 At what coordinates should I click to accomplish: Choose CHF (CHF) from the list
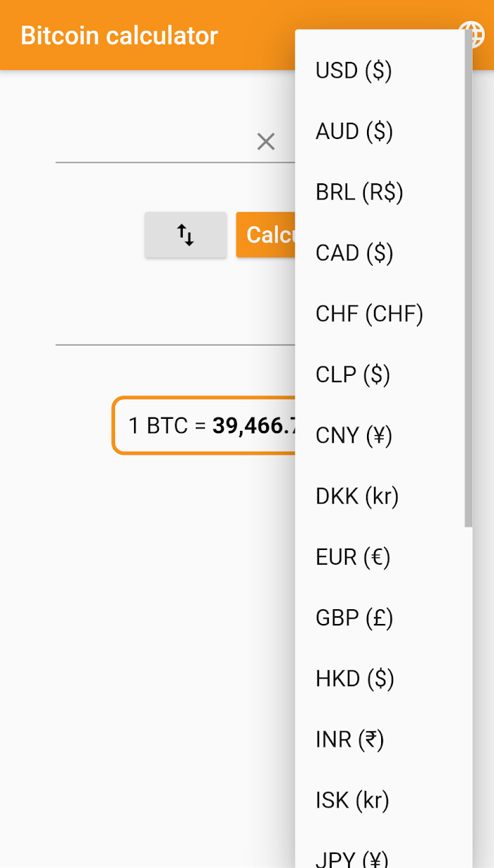pyautogui.click(x=369, y=314)
